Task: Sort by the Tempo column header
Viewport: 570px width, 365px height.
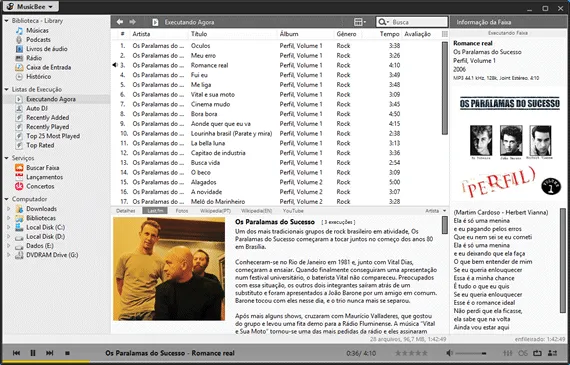Action: (x=390, y=34)
